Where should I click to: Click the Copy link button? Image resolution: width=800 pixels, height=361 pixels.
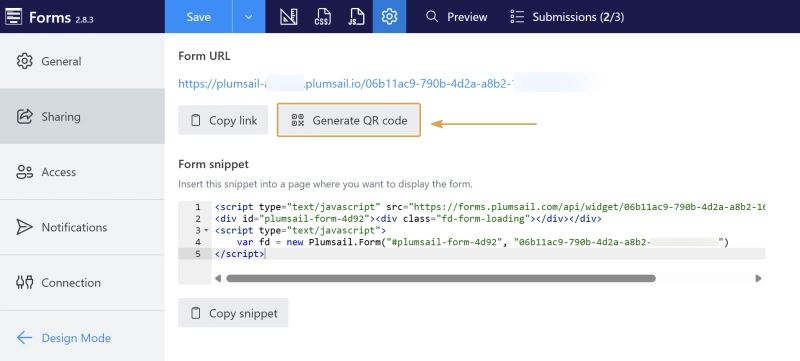[x=223, y=120]
